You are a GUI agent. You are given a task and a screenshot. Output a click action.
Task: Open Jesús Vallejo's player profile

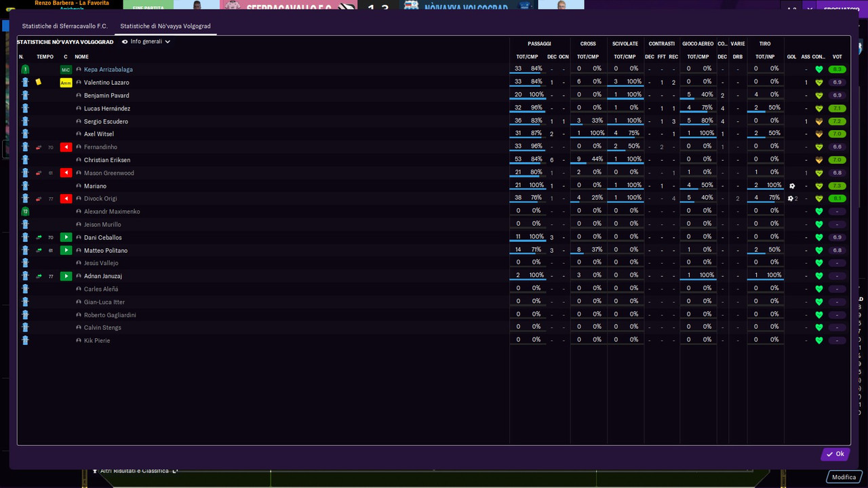click(101, 263)
